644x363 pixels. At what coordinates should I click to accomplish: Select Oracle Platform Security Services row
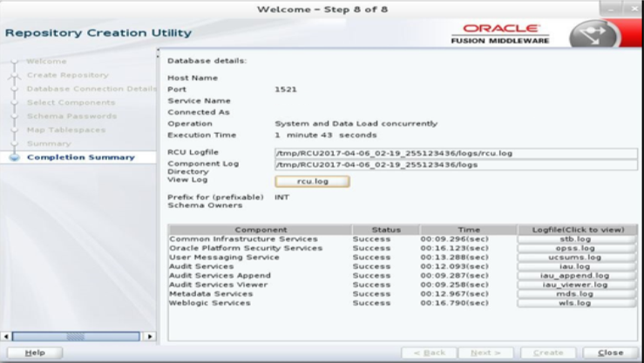[246, 248]
